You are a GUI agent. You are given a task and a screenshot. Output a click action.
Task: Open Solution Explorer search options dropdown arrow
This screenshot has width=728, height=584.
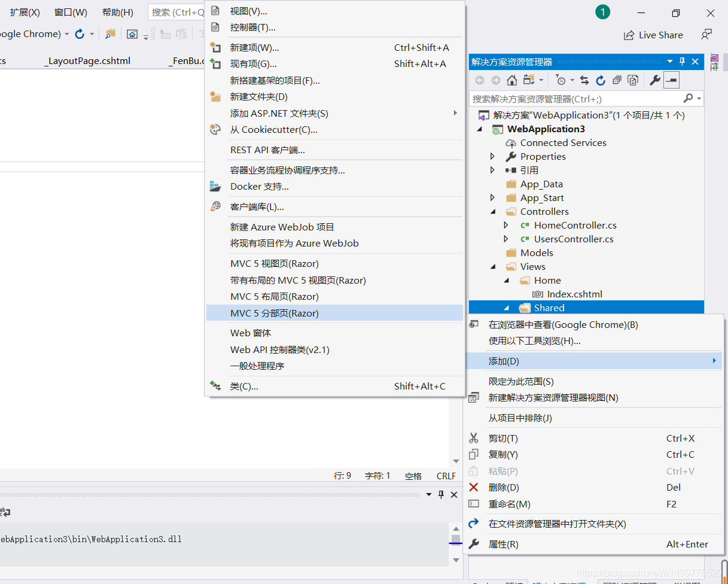699,99
